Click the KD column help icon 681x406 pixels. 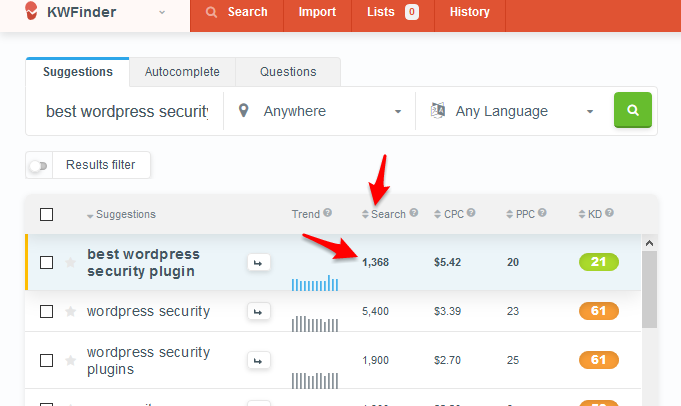point(609,213)
